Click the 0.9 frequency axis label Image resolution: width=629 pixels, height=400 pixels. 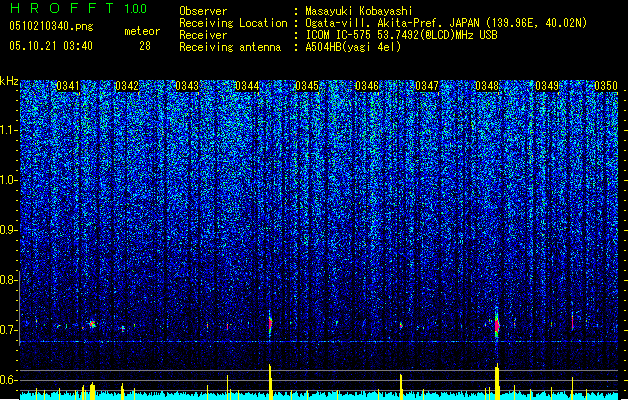coord(8,230)
